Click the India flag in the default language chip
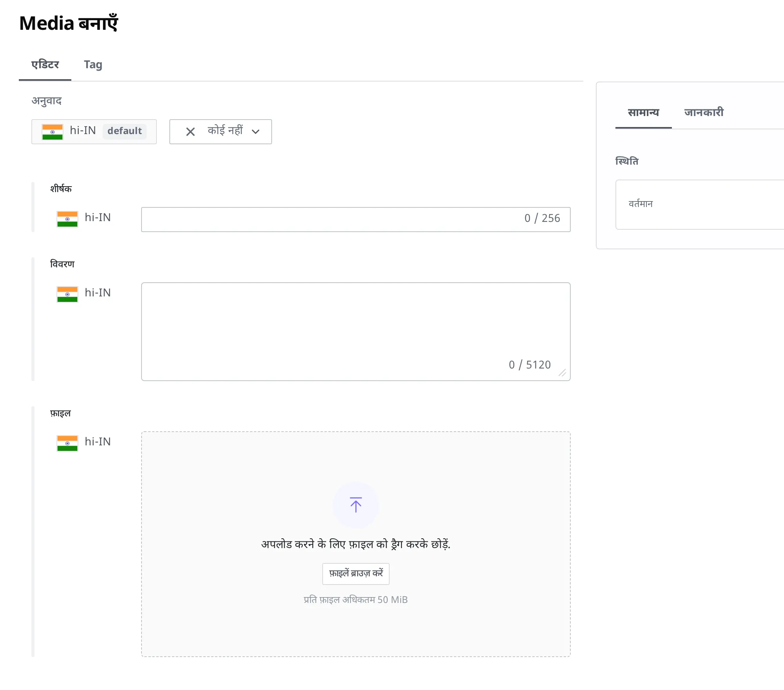Image resolution: width=784 pixels, height=690 pixels. click(x=53, y=132)
